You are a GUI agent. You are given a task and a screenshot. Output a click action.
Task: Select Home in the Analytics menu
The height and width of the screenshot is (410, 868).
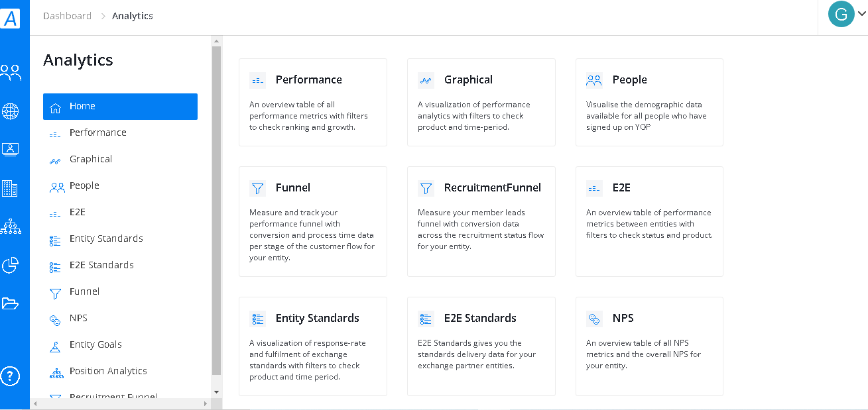pos(120,107)
